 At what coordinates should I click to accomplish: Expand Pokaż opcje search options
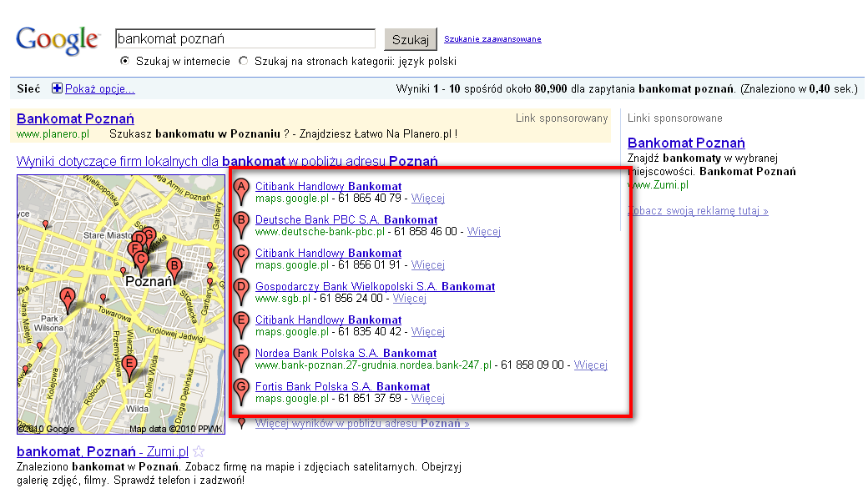click(99, 88)
